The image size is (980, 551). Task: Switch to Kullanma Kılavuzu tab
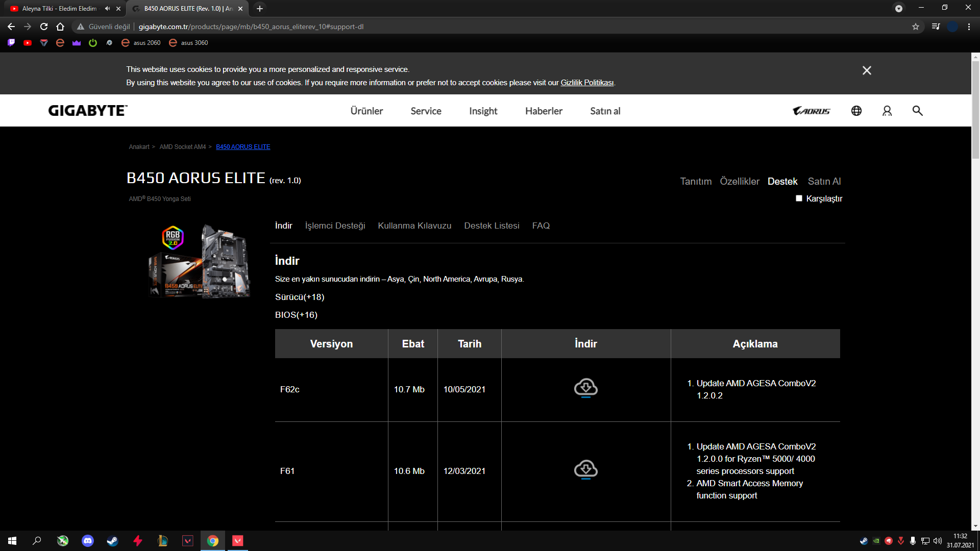click(414, 226)
